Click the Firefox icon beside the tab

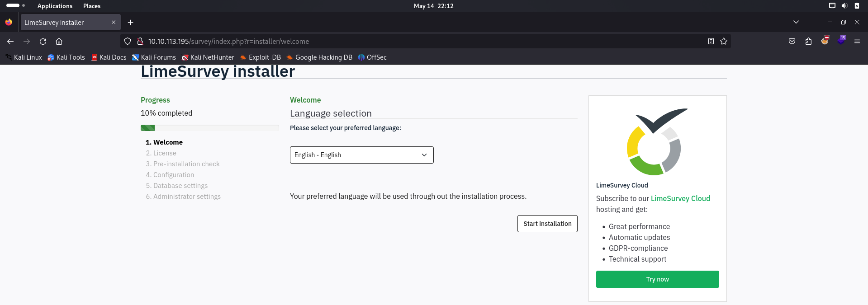tap(9, 22)
